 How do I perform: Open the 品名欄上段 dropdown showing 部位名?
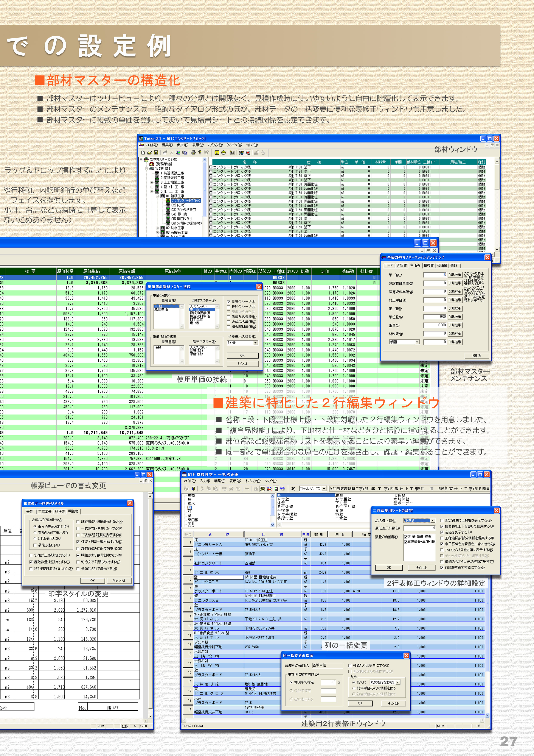click(x=433, y=521)
